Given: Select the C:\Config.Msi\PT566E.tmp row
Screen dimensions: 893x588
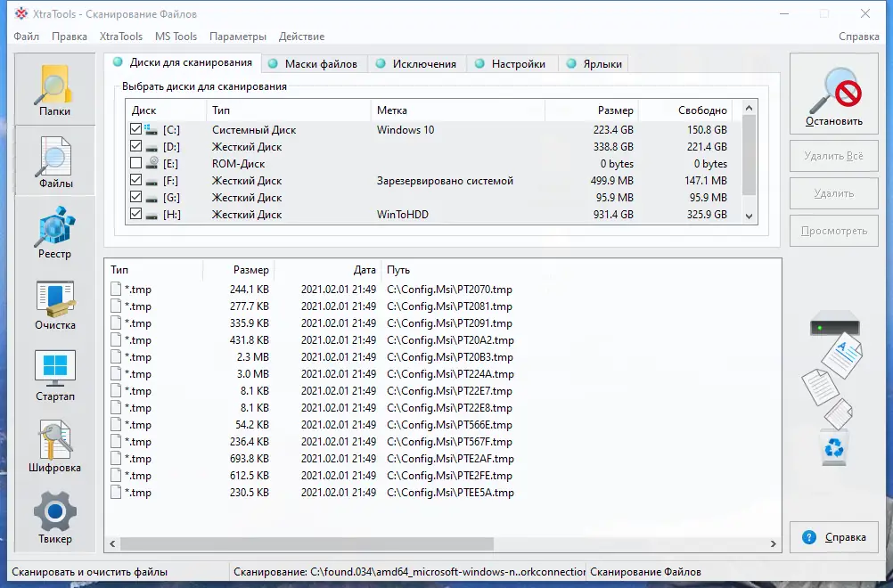Looking at the screenshot, I should click(443, 425).
